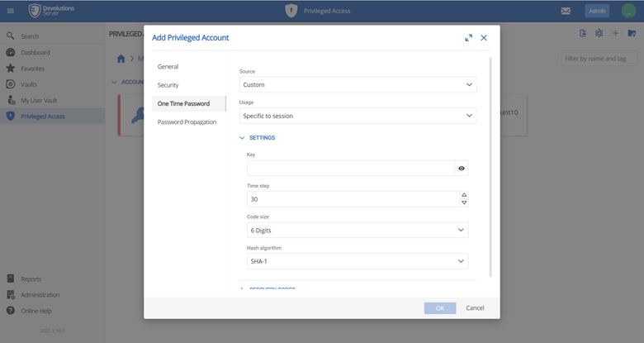The image size is (644, 343).
Task: Click the hamburger menu icon
Action: pyautogui.click(x=11, y=11)
